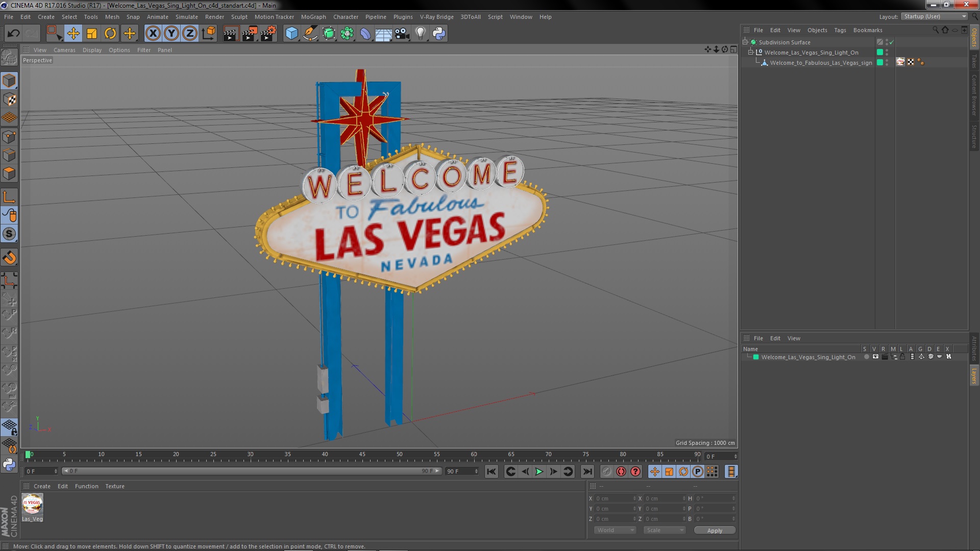Toggle layer Render icon
This screenshot has height=551, width=980.
(885, 357)
